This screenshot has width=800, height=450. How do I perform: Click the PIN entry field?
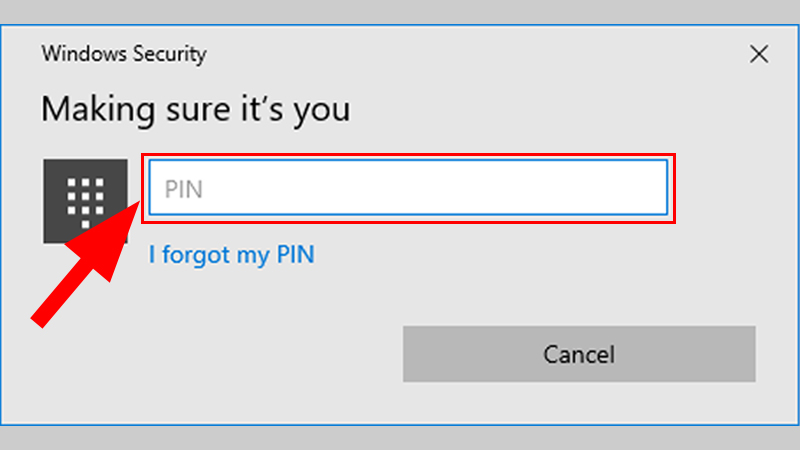click(408, 188)
